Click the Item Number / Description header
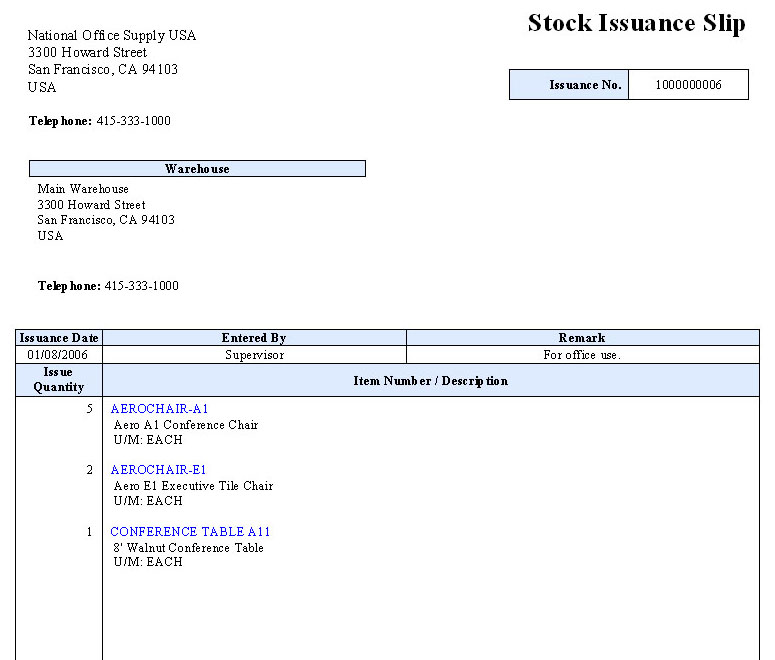This screenshot has width=775, height=660. (x=430, y=381)
